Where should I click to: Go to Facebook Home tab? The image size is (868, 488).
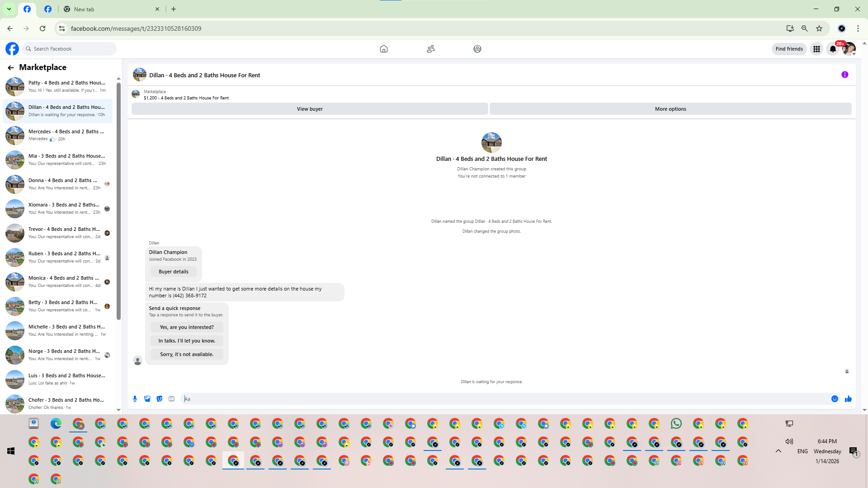383,49
